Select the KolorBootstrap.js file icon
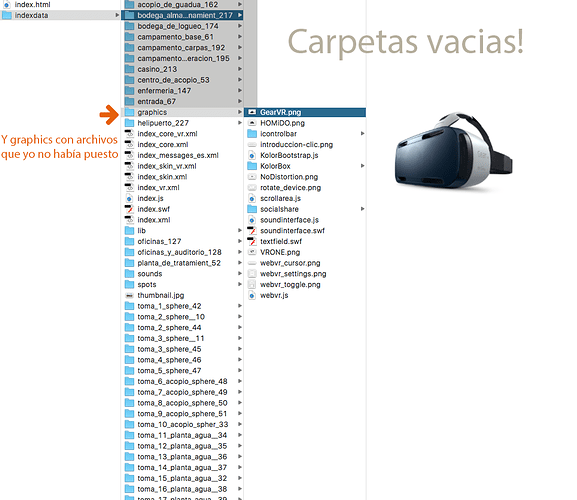Image resolution: width=577 pixels, height=500 pixels. (252, 155)
